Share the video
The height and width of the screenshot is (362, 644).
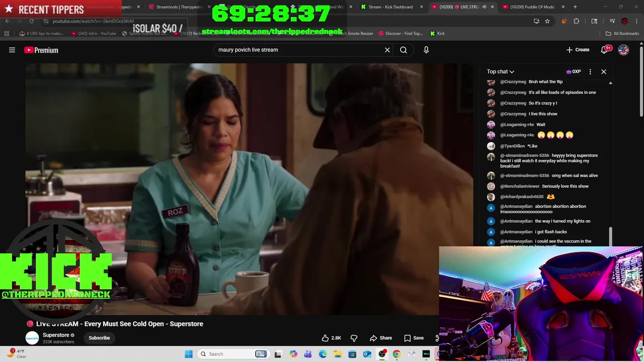pos(381,338)
